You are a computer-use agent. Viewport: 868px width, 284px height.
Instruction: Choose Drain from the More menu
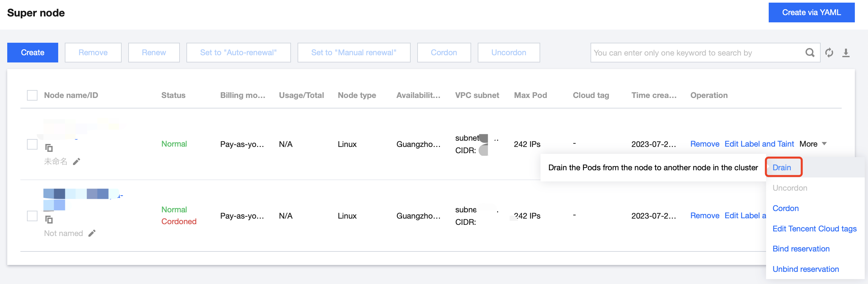pos(782,167)
